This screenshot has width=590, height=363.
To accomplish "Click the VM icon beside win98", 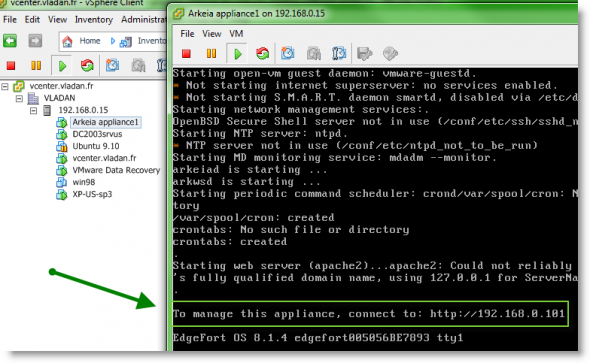I will click(61, 182).
